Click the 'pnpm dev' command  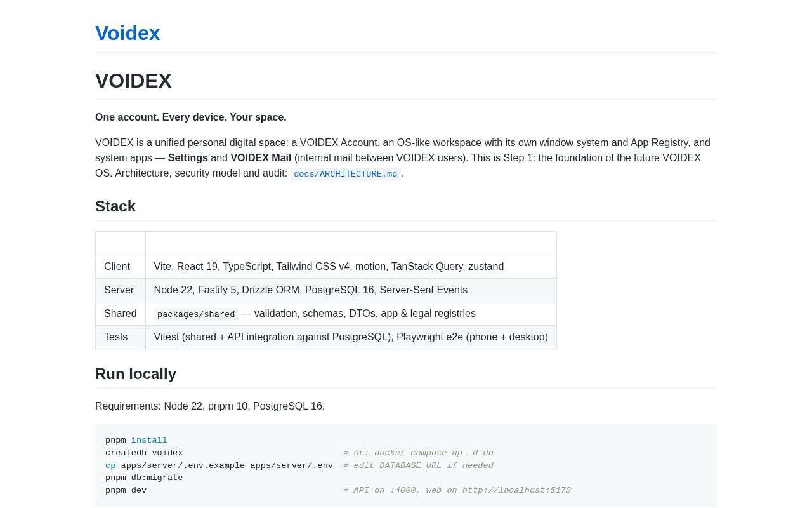(x=126, y=491)
